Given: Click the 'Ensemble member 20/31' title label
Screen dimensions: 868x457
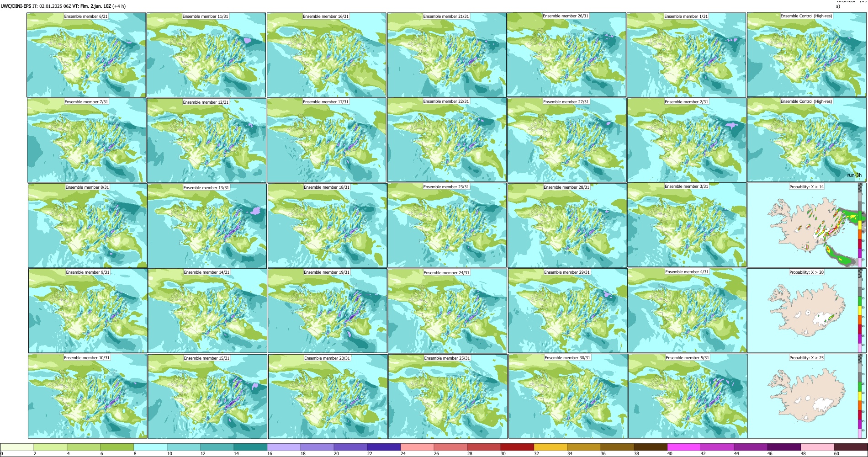Looking at the screenshot, I should (327, 358).
